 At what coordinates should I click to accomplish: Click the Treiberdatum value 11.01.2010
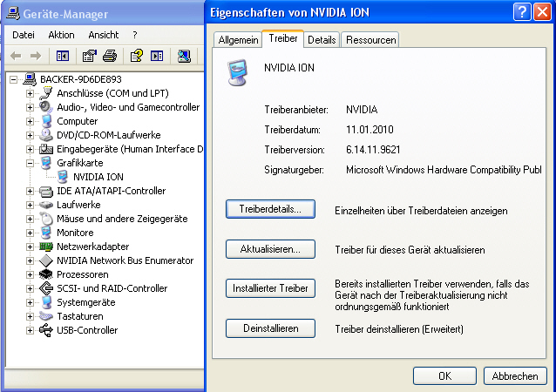point(370,130)
